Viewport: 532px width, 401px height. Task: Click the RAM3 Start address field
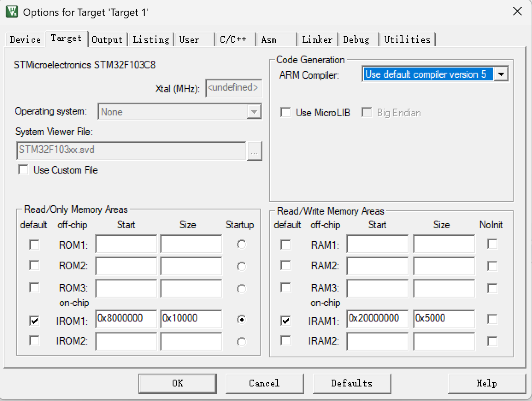[377, 288]
